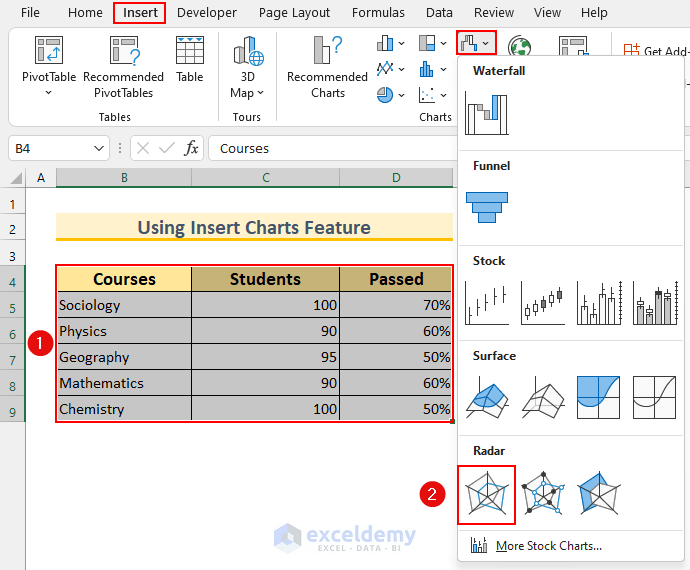Expand the Name Box dropdown
Image resolution: width=690 pixels, height=570 pixels.
(99, 149)
